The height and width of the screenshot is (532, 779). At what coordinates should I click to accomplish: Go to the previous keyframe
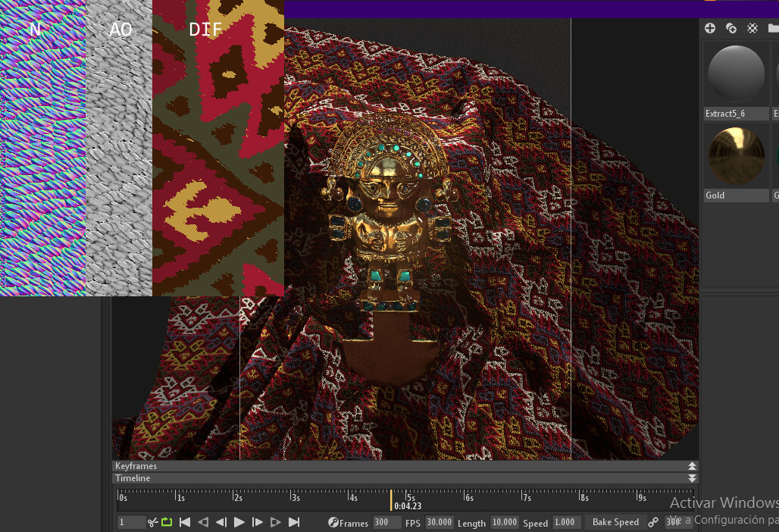tap(202, 523)
